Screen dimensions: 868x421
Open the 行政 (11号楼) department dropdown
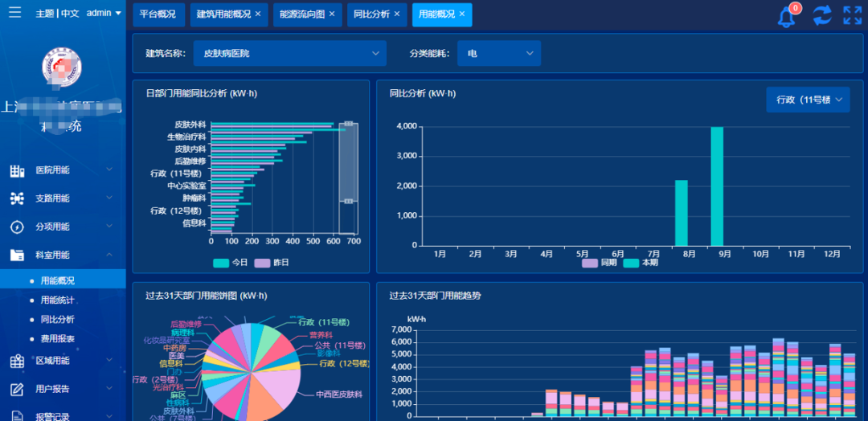coord(808,100)
